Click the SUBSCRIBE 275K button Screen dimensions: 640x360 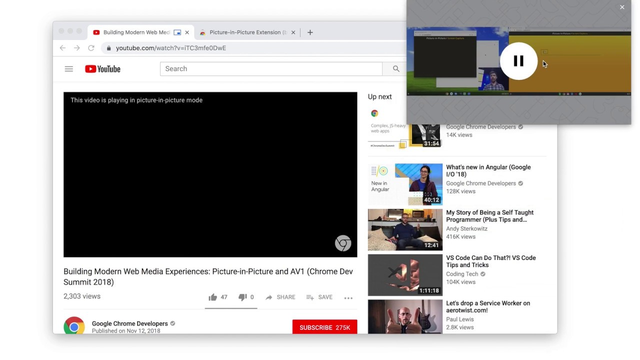click(x=324, y=327)
